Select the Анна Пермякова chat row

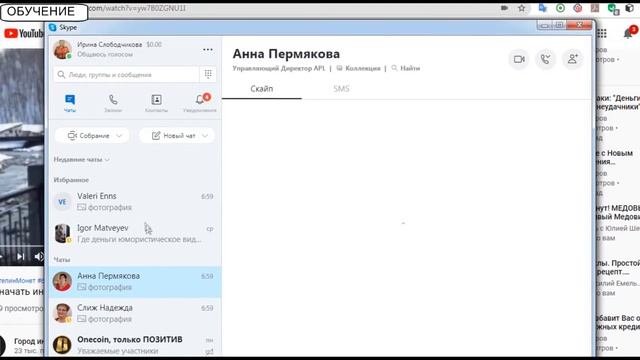135,282
